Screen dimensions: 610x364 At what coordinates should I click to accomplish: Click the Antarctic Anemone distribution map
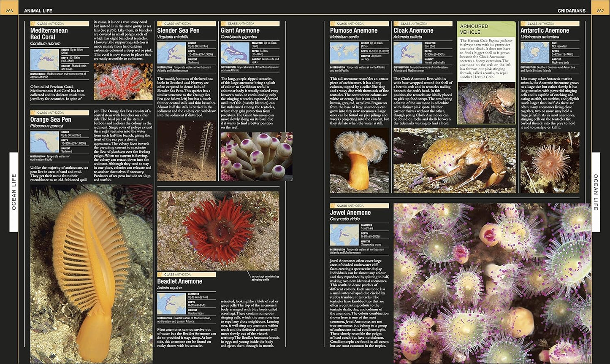pos(535,53)
